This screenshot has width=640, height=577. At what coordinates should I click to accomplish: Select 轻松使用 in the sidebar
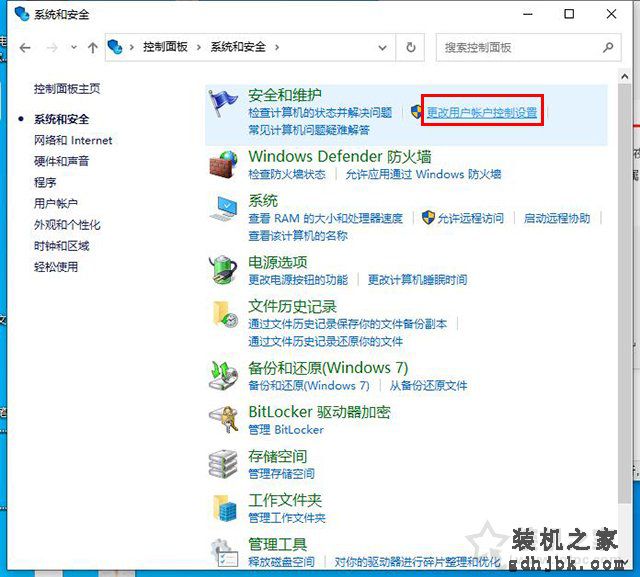click(56, 267)
